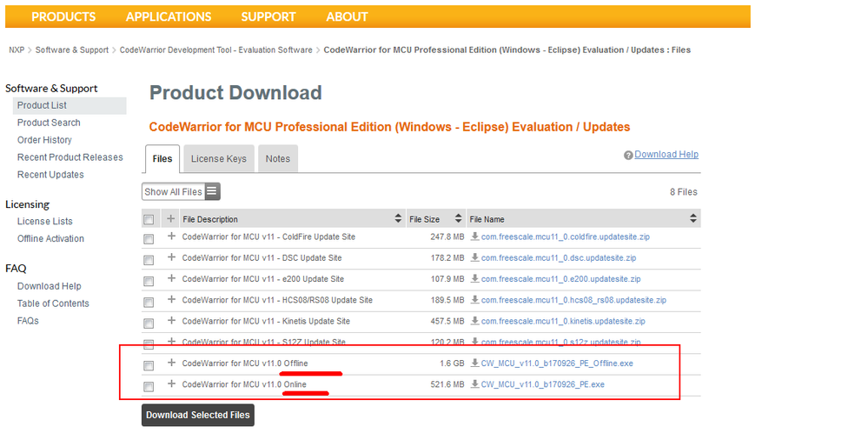
Task: Open the APPLICATIONS menu
Action: click(x=169, y=17)
